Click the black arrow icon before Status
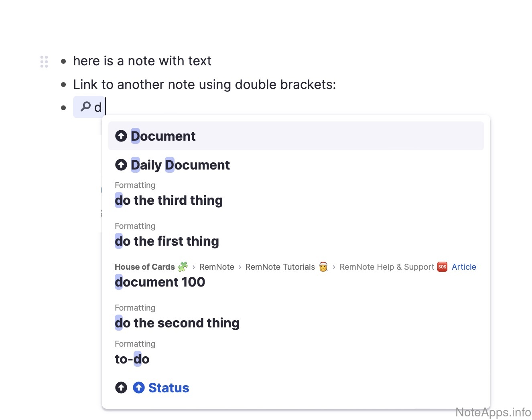The width and height of the screenshot is (532, 420). (121, 388)
